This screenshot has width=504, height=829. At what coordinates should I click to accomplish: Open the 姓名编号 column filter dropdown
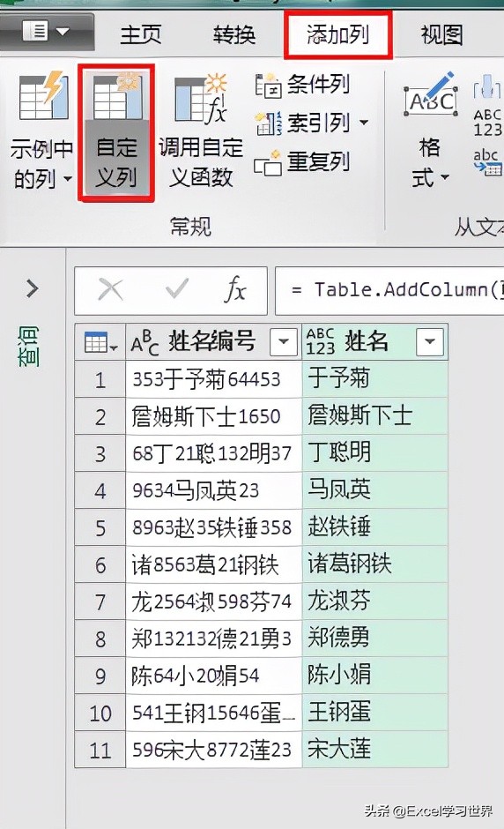click(x=283, y=342)
